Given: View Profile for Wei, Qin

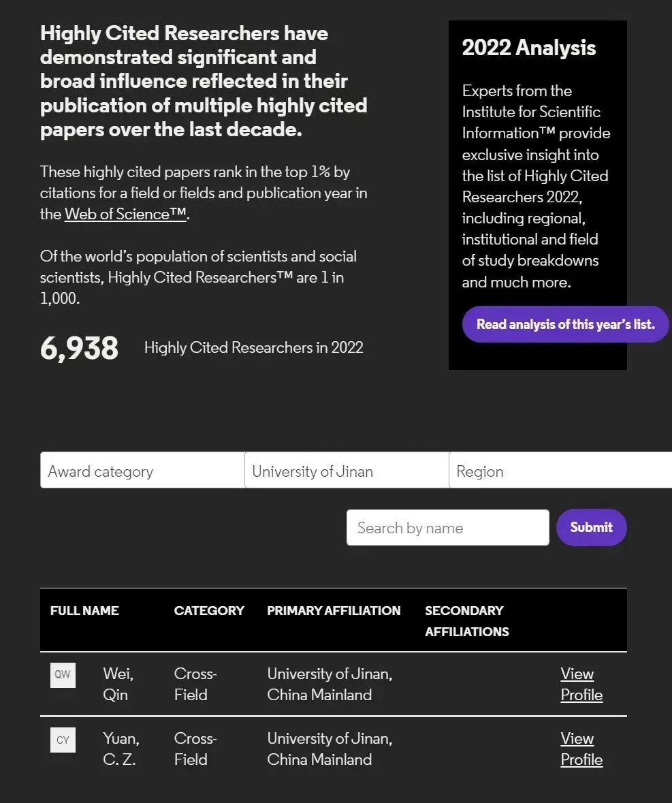Looking at the screenshot, I should click(x=581, y=684).
